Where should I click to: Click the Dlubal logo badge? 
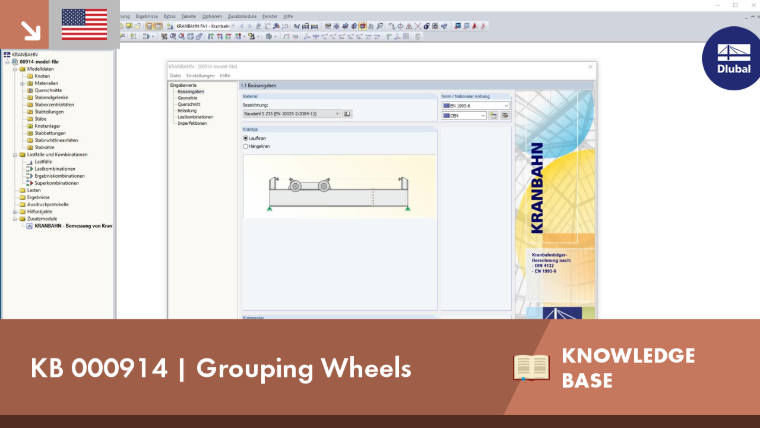coord(733,59)
